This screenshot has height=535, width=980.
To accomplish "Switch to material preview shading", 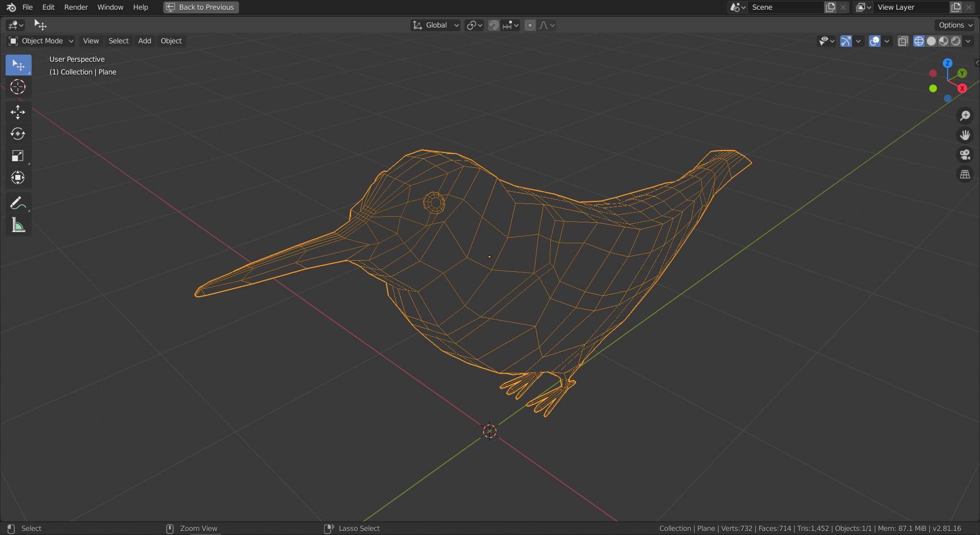I will pos(943,41).
